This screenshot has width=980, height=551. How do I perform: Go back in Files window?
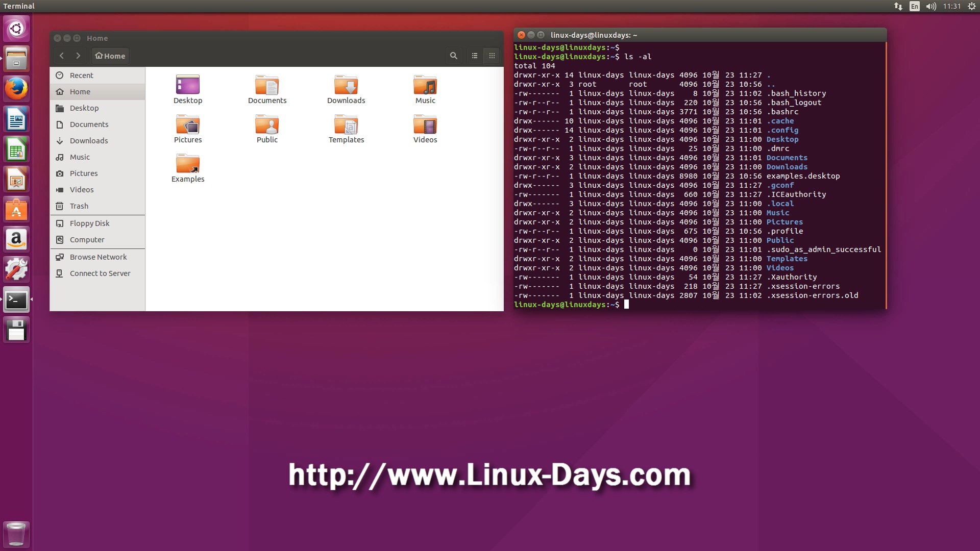tap(62, 56)
